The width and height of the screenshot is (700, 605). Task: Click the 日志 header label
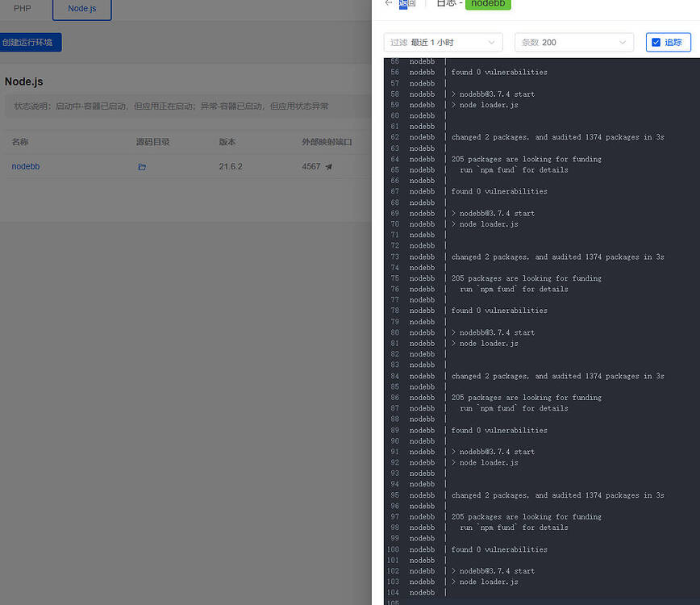pyautogui.click(x=447, y=4)
